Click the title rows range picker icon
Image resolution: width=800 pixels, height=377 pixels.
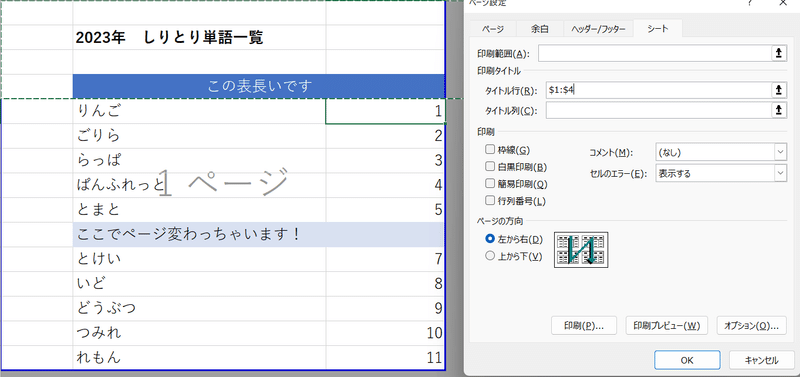click(778, 90)
